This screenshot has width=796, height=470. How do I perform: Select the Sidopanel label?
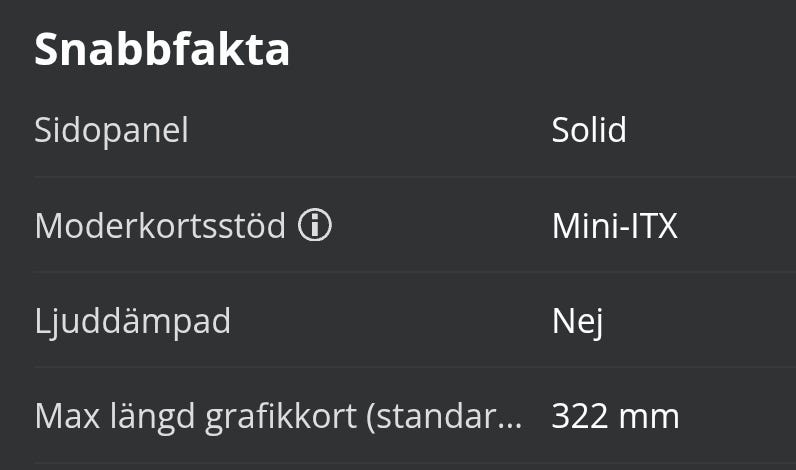tap(111, 130)
